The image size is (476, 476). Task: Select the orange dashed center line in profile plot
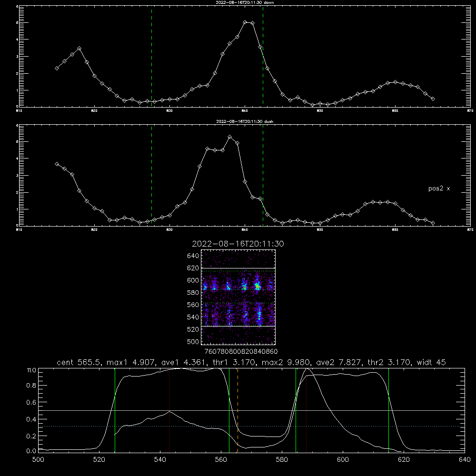point(238,410)
